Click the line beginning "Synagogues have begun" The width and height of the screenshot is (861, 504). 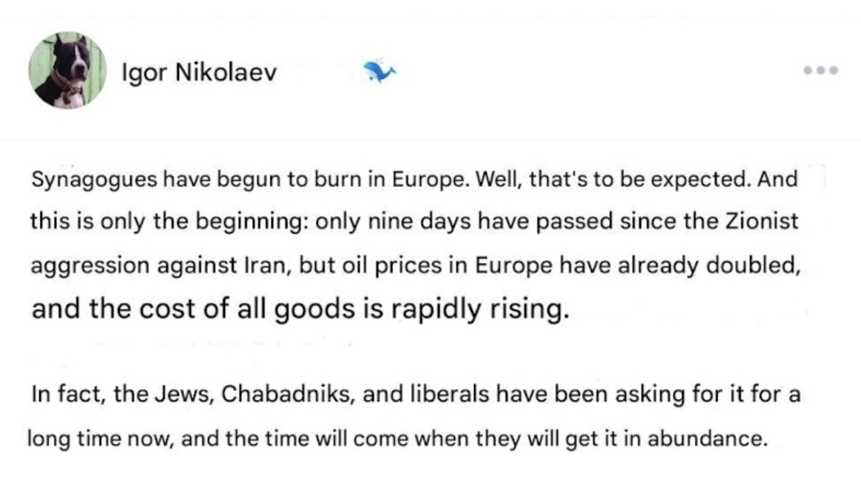click(414, 180)
